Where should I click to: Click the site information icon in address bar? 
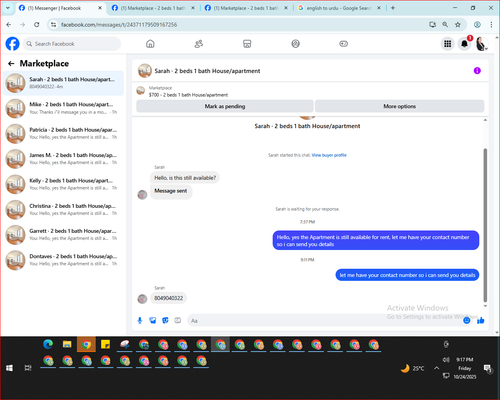53,25
